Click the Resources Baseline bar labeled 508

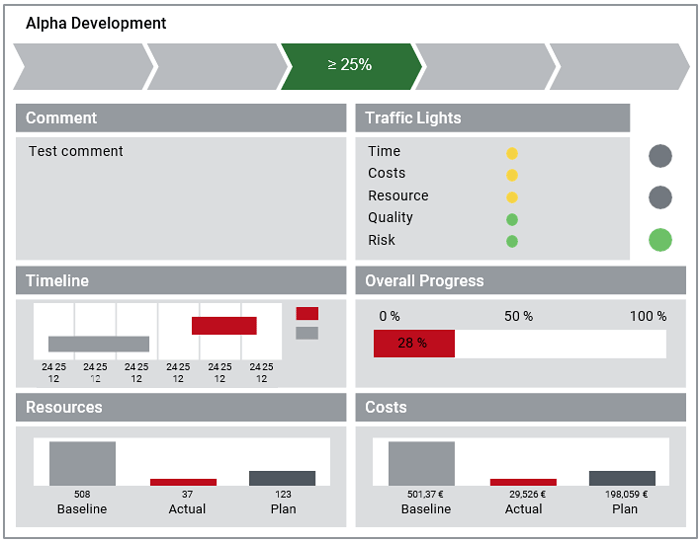pos(83,463)
